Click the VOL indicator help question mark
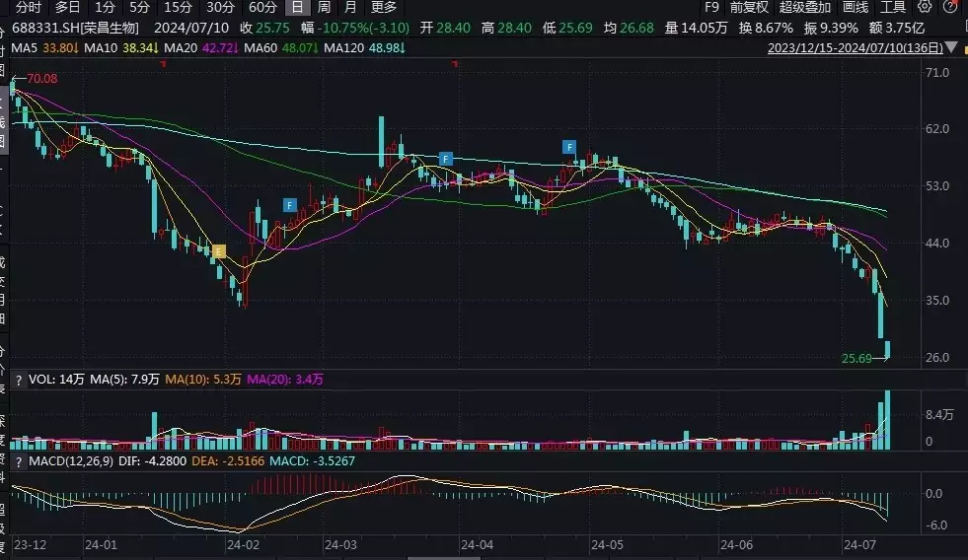 19,380
